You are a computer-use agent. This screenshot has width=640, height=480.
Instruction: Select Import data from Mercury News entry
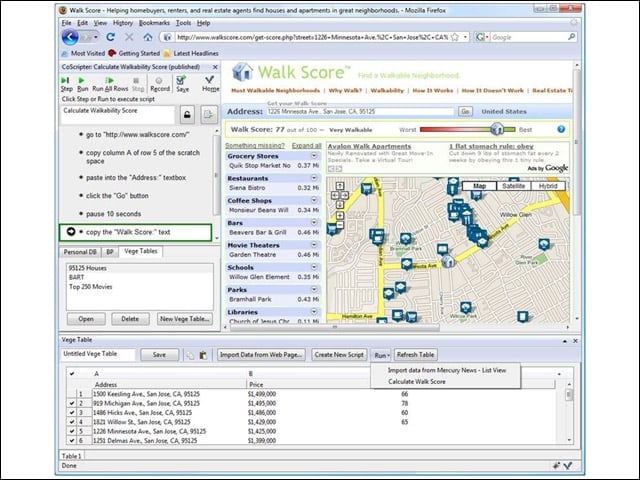(x=447, y=370)
